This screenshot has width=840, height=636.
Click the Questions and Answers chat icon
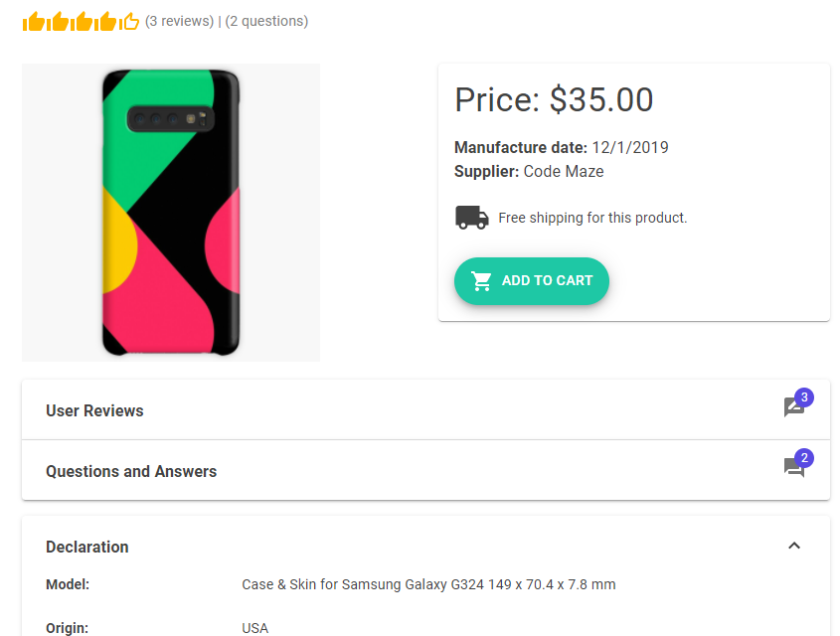pos(793,468)
